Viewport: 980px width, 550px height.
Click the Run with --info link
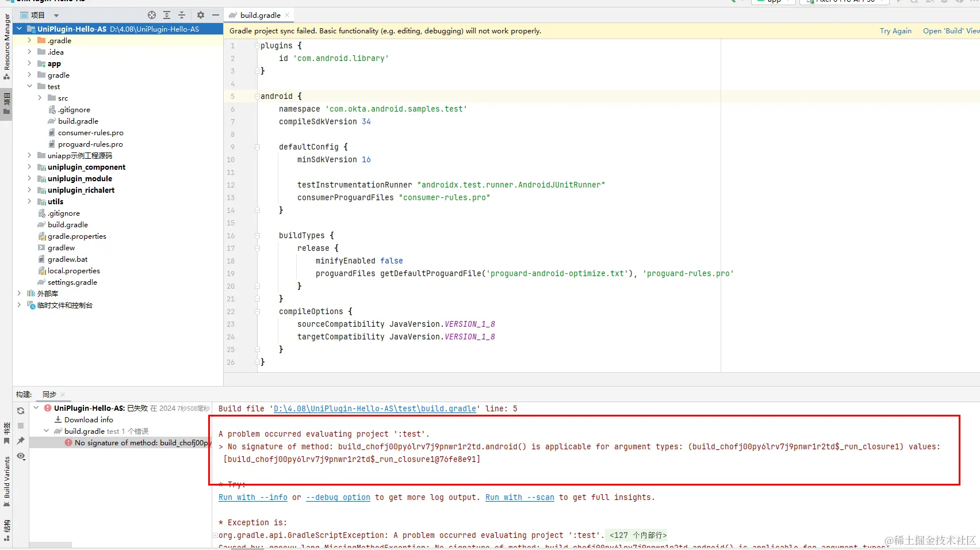253,497
